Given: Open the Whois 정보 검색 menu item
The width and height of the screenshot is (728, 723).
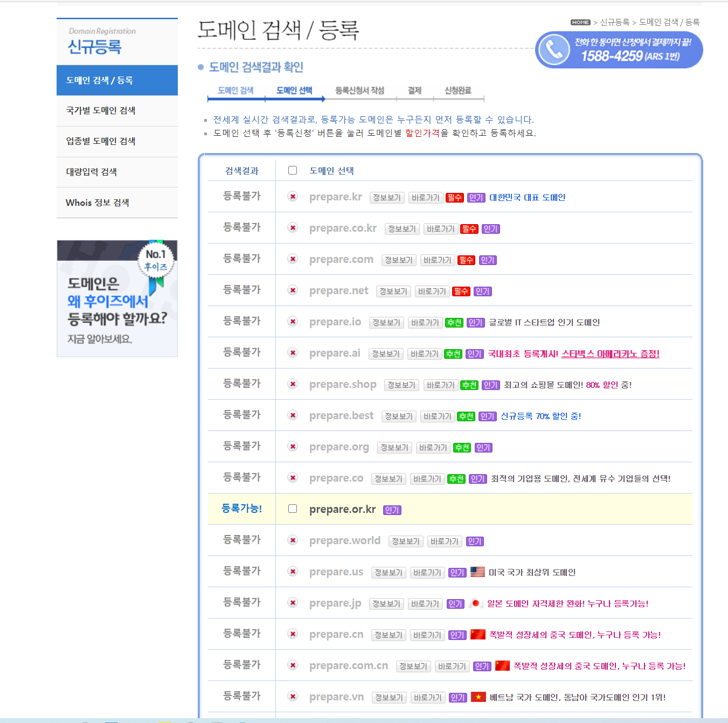Looking at the screenshot, I should point(98,203).
